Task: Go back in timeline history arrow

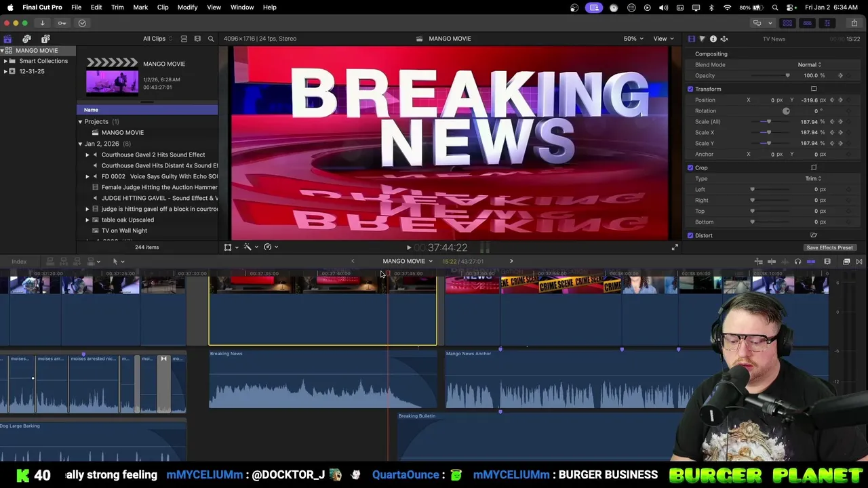Action: pos(353,261)
